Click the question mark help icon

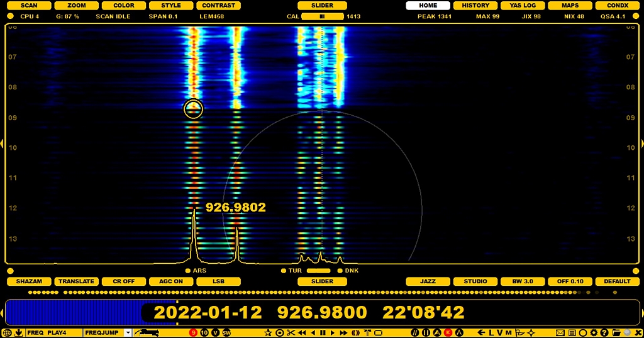[604, 332]
